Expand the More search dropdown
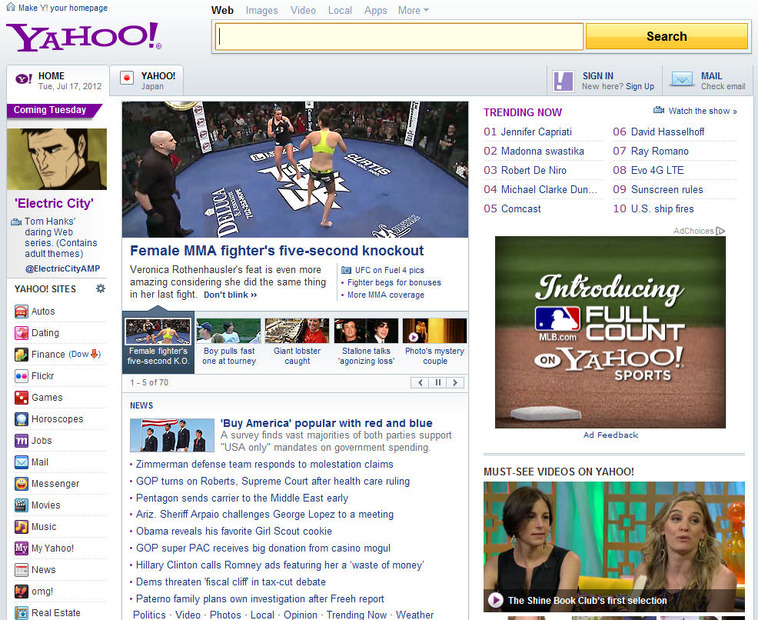This screenshot has height=620, width=758. pos(413,10)
